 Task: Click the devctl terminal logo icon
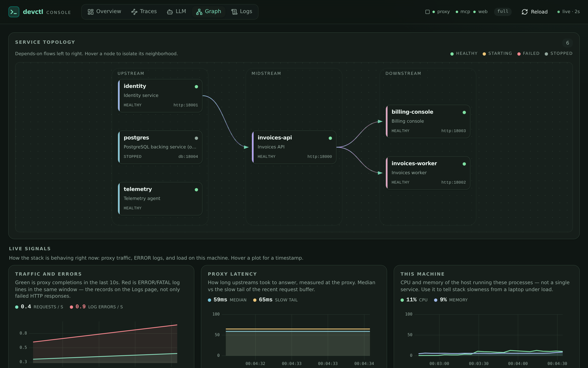pos(14,12)
